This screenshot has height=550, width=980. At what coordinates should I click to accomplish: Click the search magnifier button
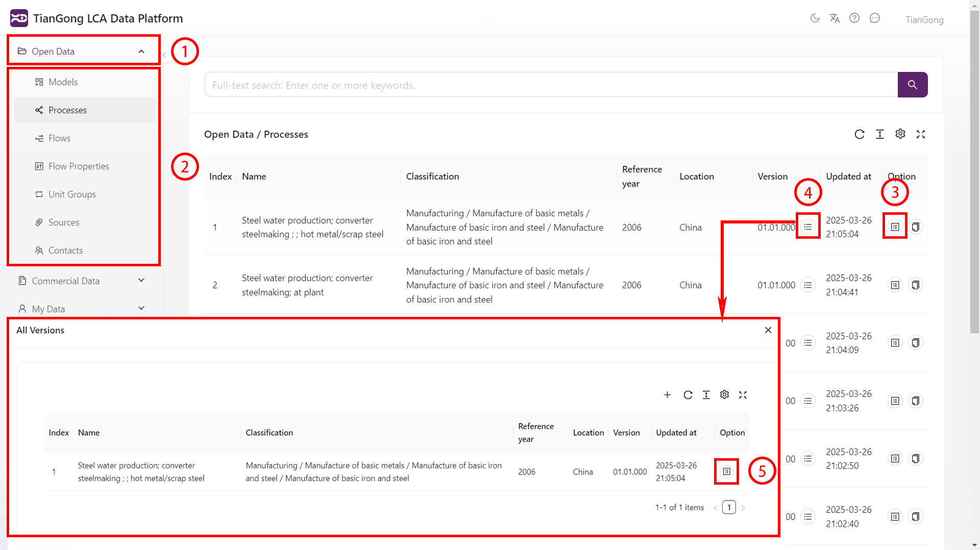pyautogui.click(x=912, y=85)
